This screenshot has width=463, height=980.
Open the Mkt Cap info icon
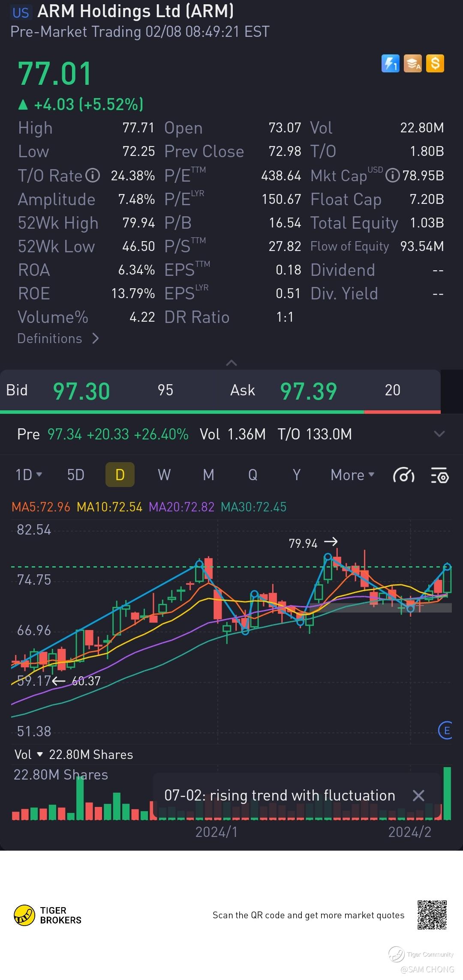point(392,175)
